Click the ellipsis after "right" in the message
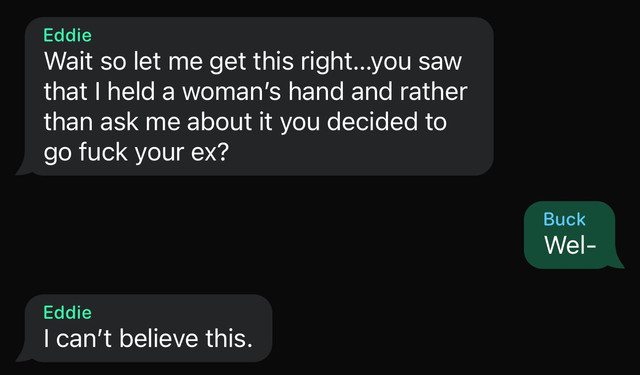 (360, 67)
